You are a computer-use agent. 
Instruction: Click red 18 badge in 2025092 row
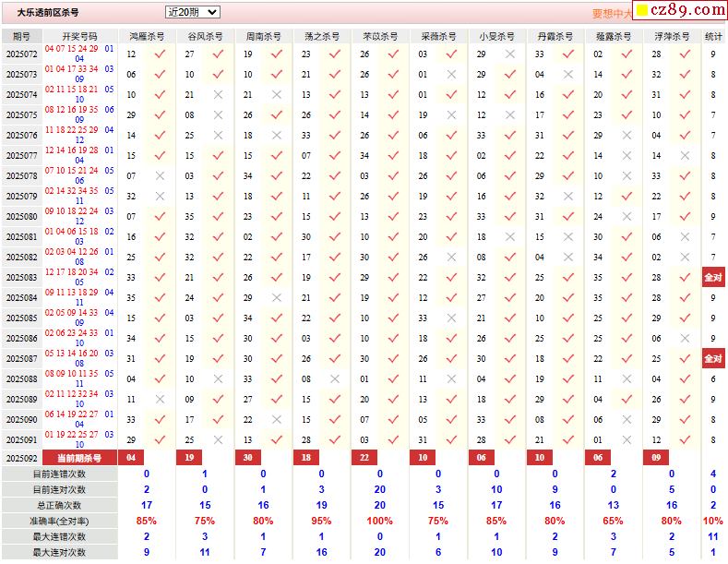306,458
